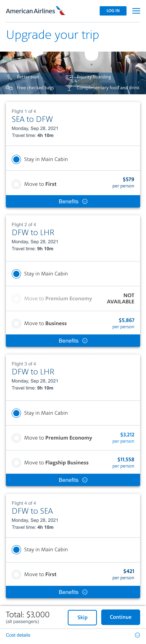Select Move to First for SEA to DFW
This screenshot has width=146, height=644.
(16, 184)
